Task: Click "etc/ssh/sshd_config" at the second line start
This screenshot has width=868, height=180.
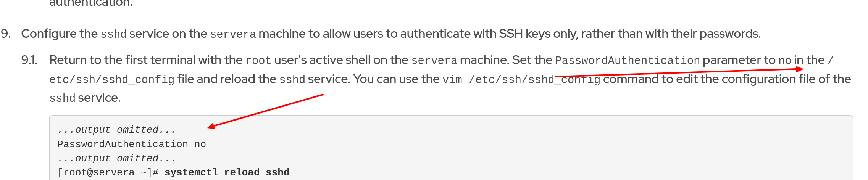Action: click(x=112, y=80)
